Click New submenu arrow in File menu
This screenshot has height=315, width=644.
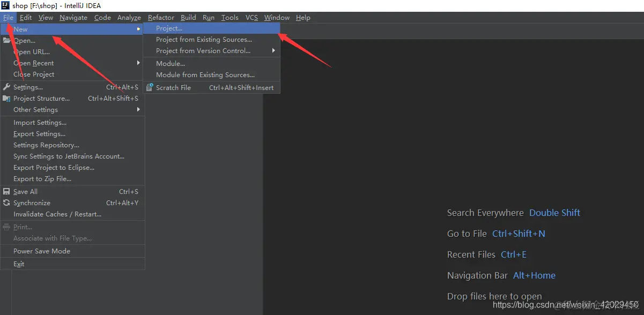pyautogui.click(x=138, y=29)
